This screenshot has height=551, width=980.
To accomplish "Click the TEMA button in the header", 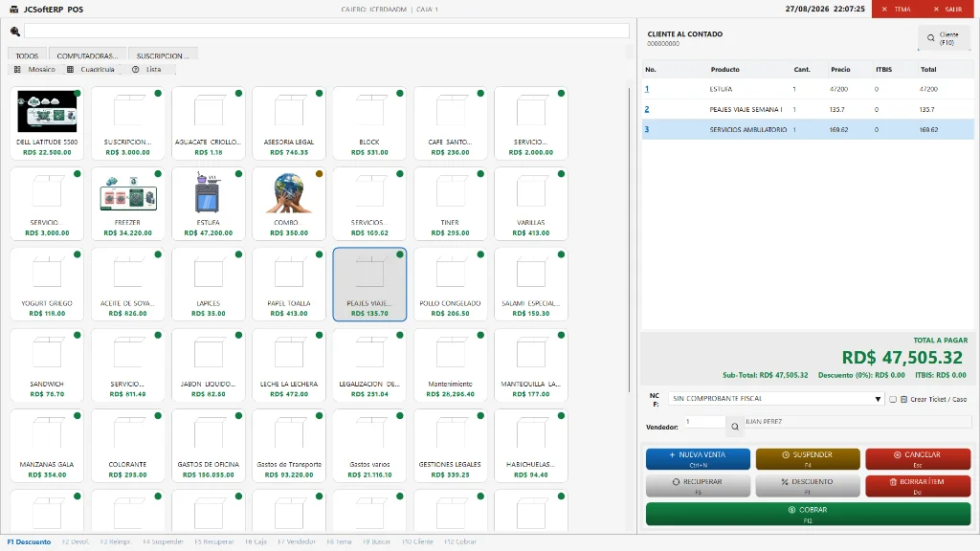I will point(898,9).
